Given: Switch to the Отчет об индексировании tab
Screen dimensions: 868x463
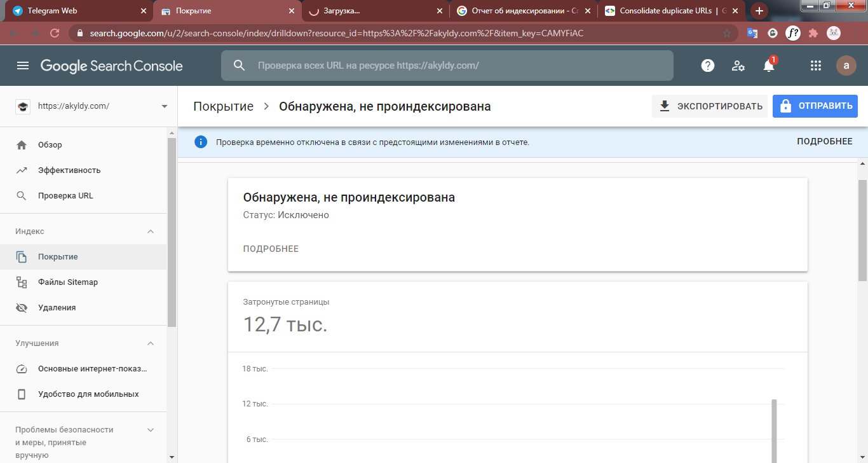Looking at the screenshot, I should click(x=522, y=11).
